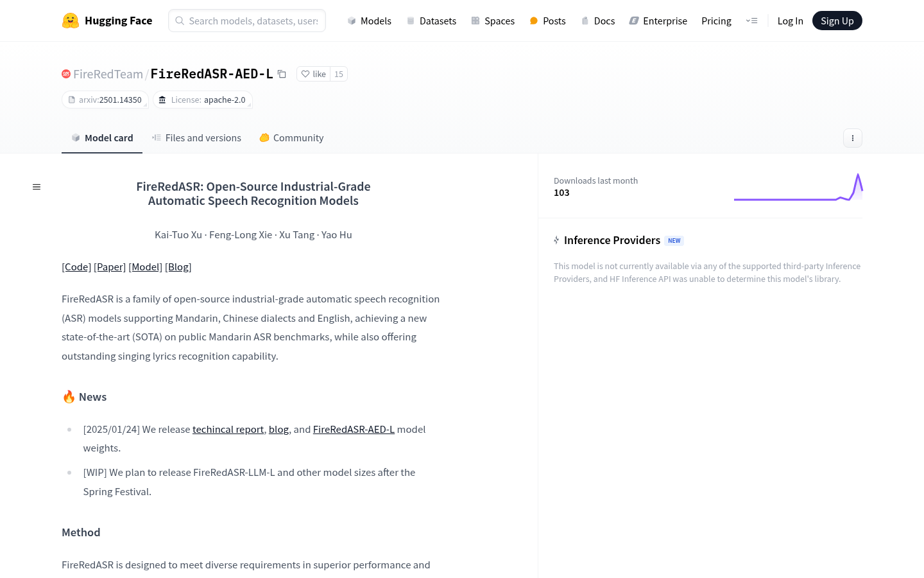Click the Community tab emoji icon
The image size is (924, 578).
[264, 137]
